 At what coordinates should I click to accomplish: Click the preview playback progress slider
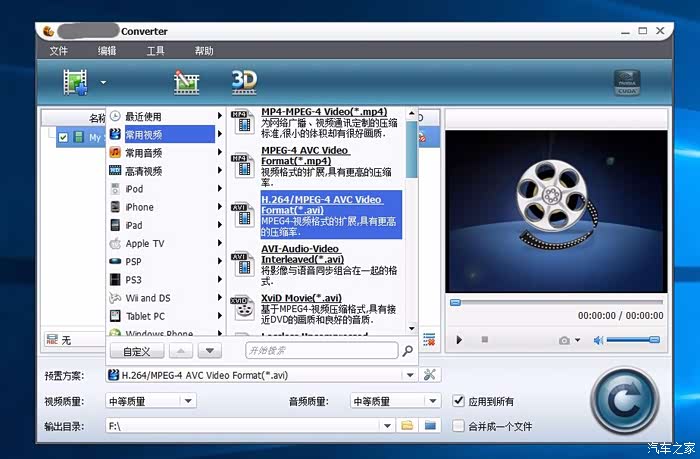coord(555,302)
